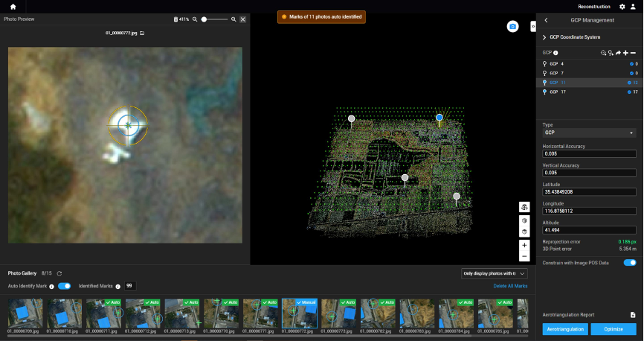
Task: Toggle the Auto Identify Mark switch
Action: click(x=64, y=286)
